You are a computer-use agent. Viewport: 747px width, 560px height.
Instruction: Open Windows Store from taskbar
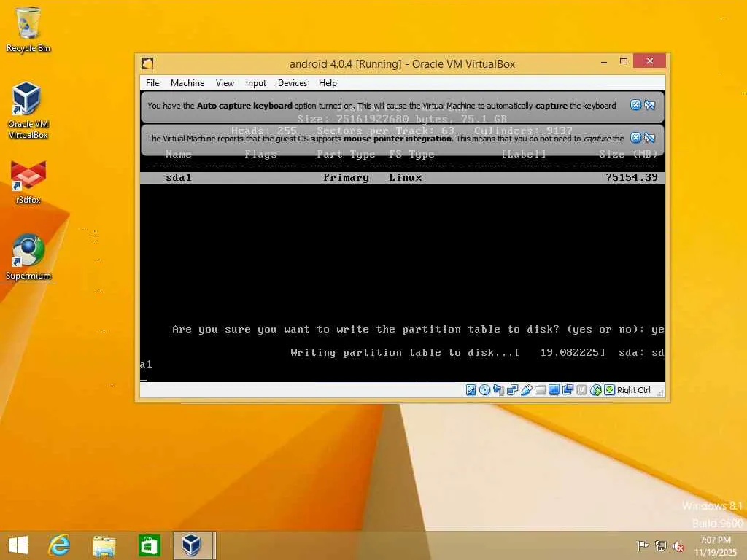(149, 545)
